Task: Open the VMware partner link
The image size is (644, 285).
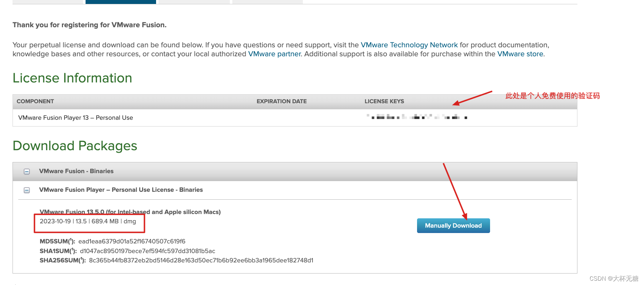Action: point(275,54)
